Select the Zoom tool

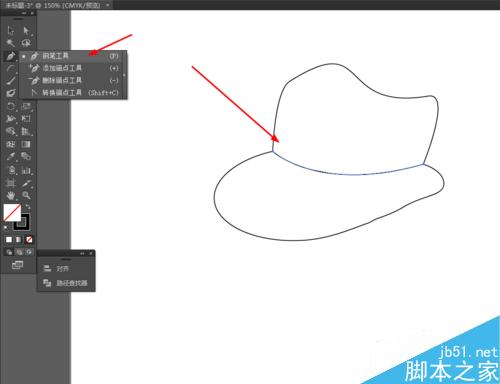(26, 195)
